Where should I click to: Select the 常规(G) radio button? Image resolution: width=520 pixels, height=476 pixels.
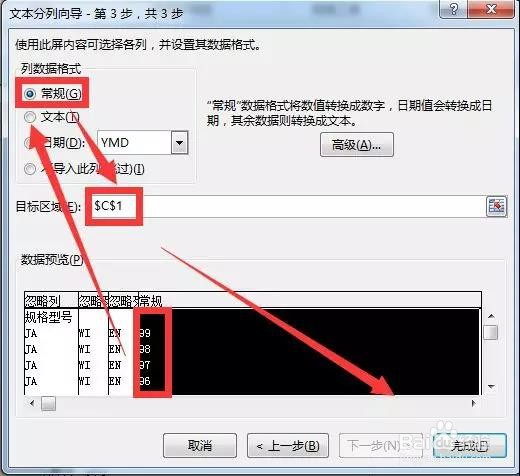point(30,94)
